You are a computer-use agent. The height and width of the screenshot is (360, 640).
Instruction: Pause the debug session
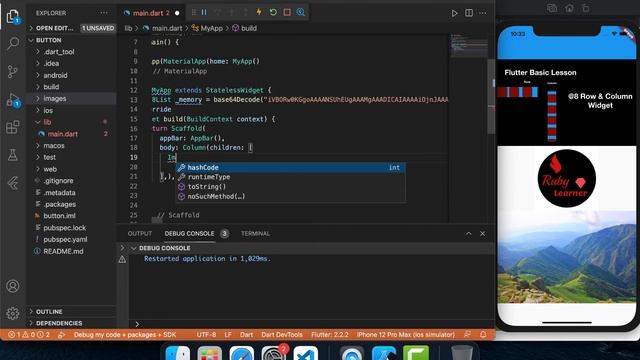point(204,12)
